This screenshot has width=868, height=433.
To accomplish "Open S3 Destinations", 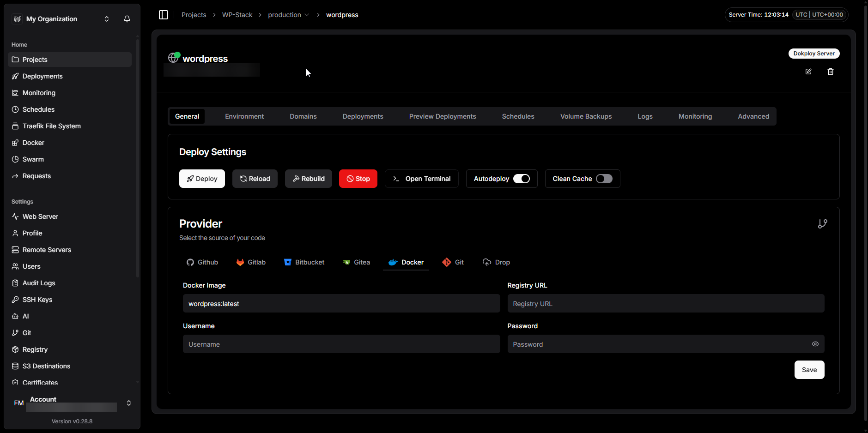I will point(70,366).
